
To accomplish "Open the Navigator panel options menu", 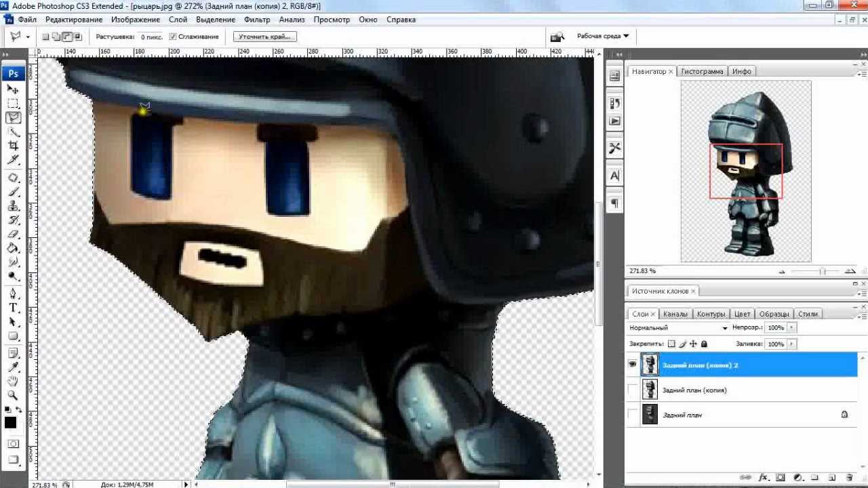I will [861, 73].
